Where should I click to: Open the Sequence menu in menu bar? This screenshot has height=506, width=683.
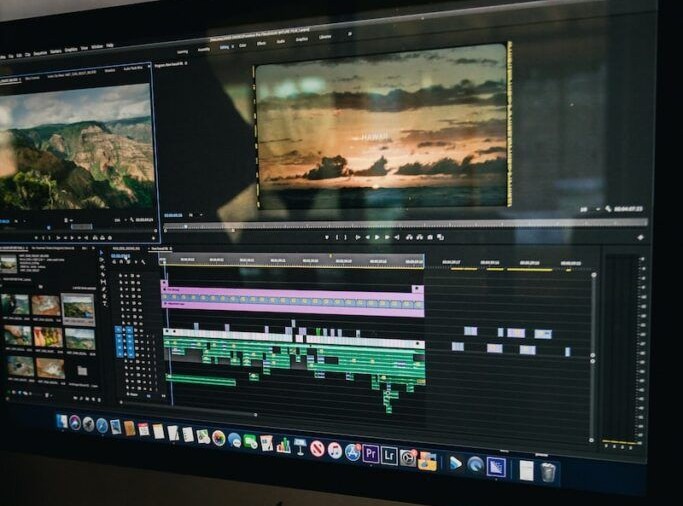[38, 49]
